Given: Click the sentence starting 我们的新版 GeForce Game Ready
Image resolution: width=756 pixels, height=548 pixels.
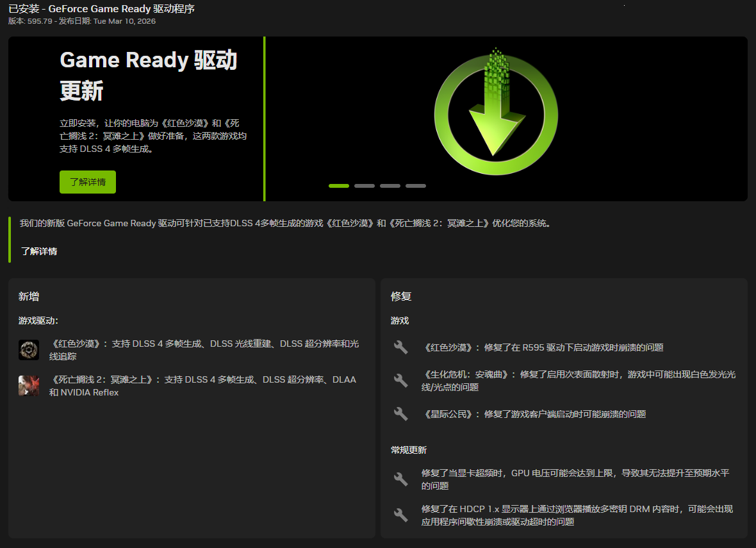Looking at the screenshot, I should [286, 223].
